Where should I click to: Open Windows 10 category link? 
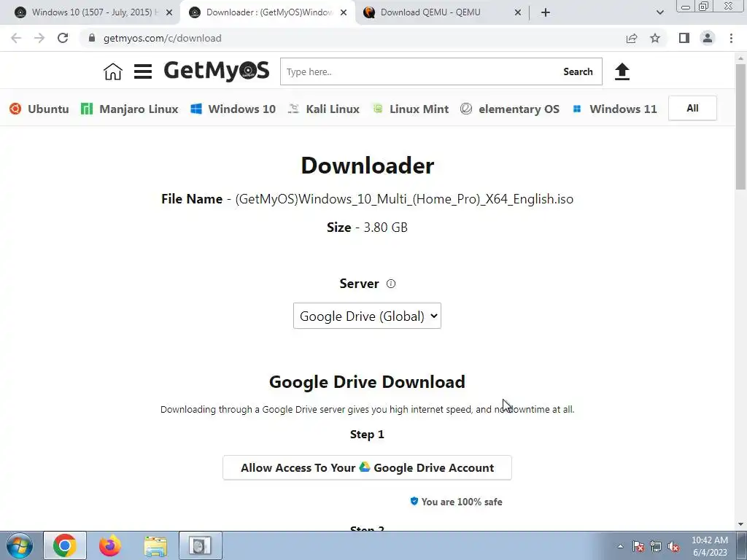point(233,109)
